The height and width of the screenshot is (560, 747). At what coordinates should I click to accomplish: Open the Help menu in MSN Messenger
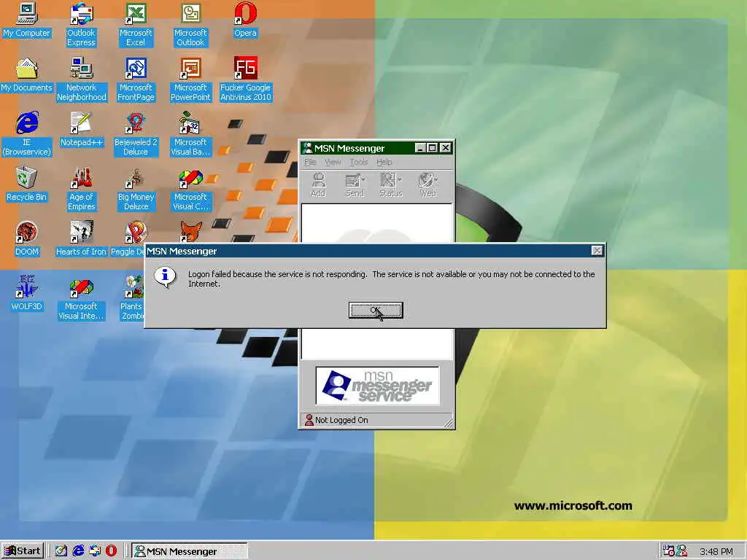click(x=384, y=162)
